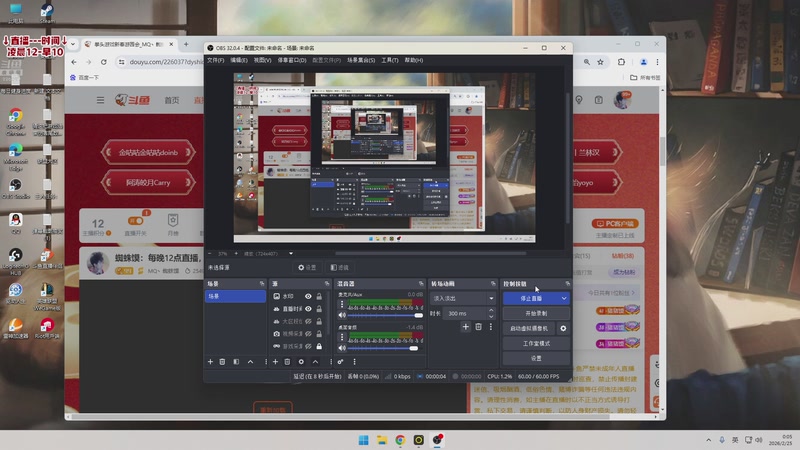Hide the 水印 source with its eye icon
Viewport: 800px width, 450px height.
pyautogui.click(x=308, y=296)
